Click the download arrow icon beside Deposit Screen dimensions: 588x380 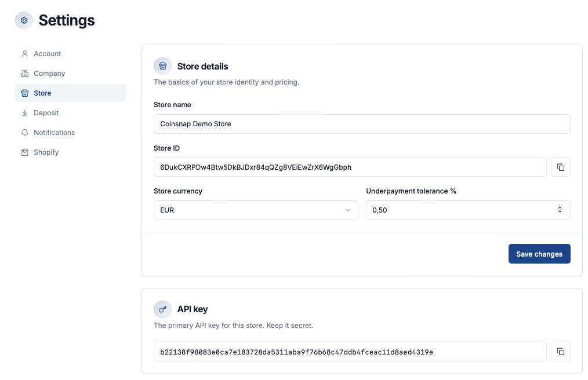pos(25,113)
